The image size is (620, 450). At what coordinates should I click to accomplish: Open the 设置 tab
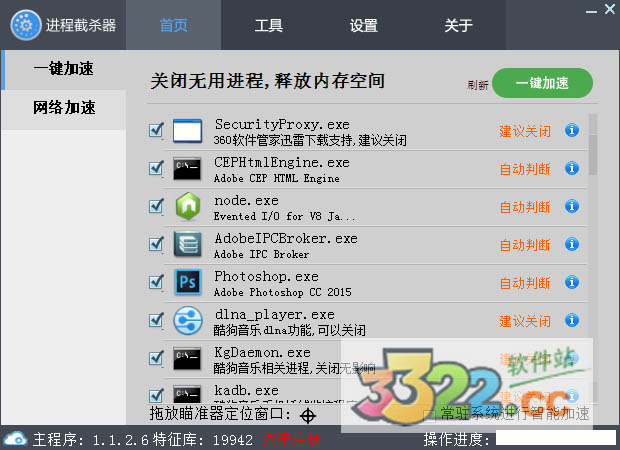[x=363, y=25]
